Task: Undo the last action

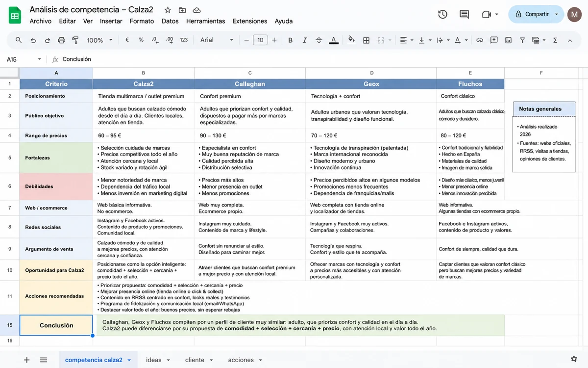Action: pyautogui.click(x=33, y=40)
